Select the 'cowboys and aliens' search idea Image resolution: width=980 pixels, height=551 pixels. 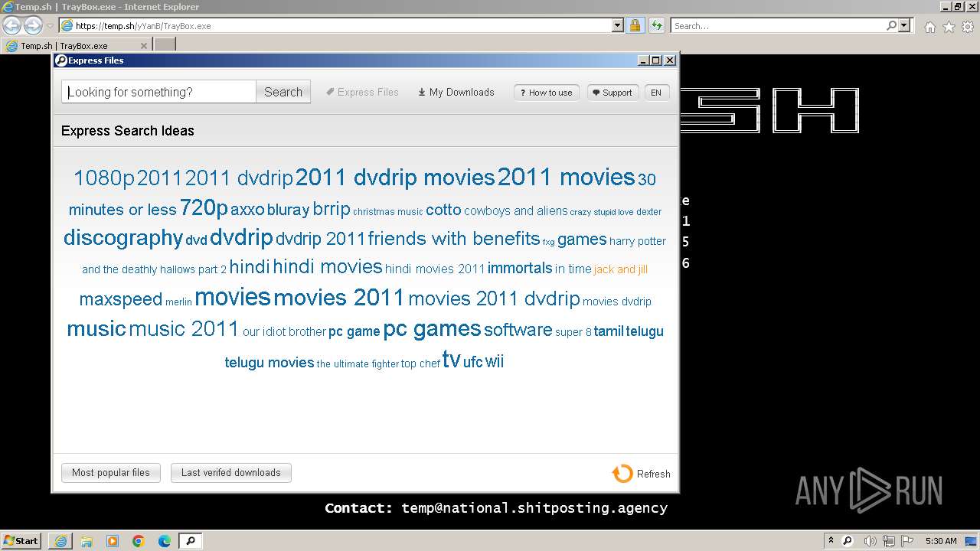tap(516, 210)
